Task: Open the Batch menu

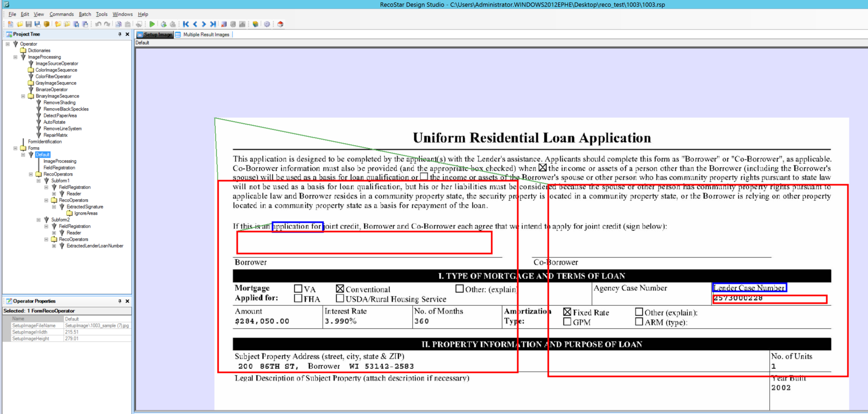Action: pos(85,14)
